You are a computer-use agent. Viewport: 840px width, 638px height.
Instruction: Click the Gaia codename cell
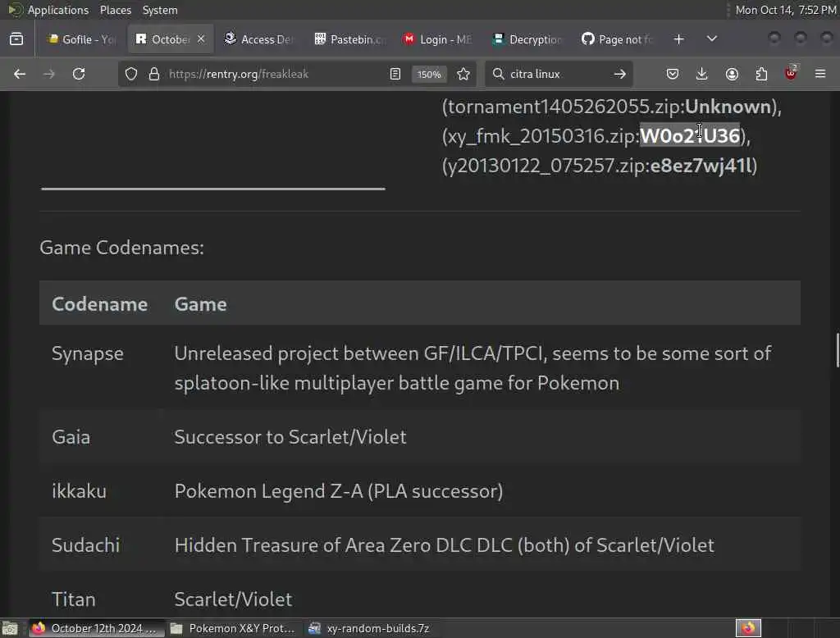71,437
